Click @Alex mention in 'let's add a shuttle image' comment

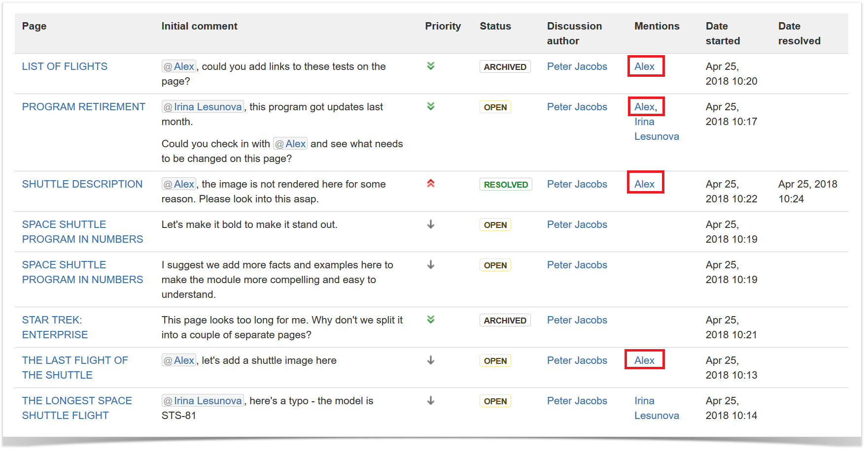click(179, 360)
